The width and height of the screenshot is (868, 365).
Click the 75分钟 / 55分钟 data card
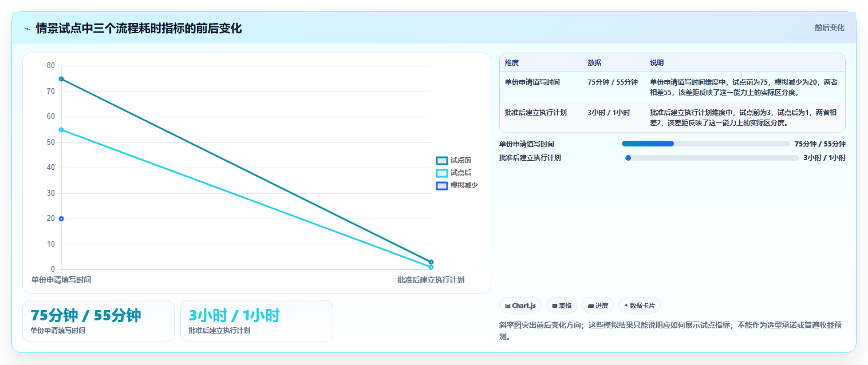pyautogui.click(x=98, y=321)
